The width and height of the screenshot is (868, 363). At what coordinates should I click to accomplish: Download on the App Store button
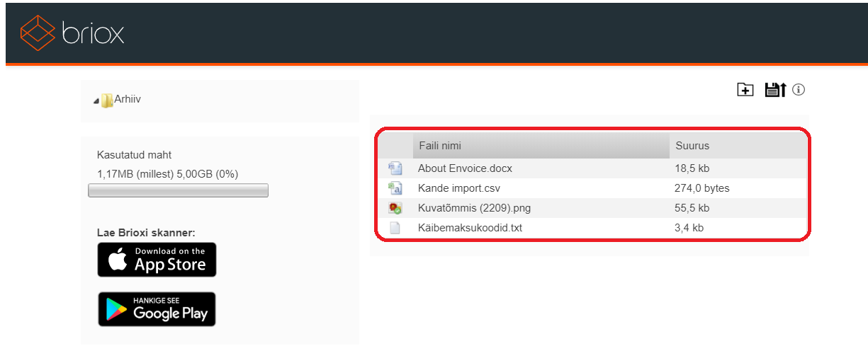[157, 260]
